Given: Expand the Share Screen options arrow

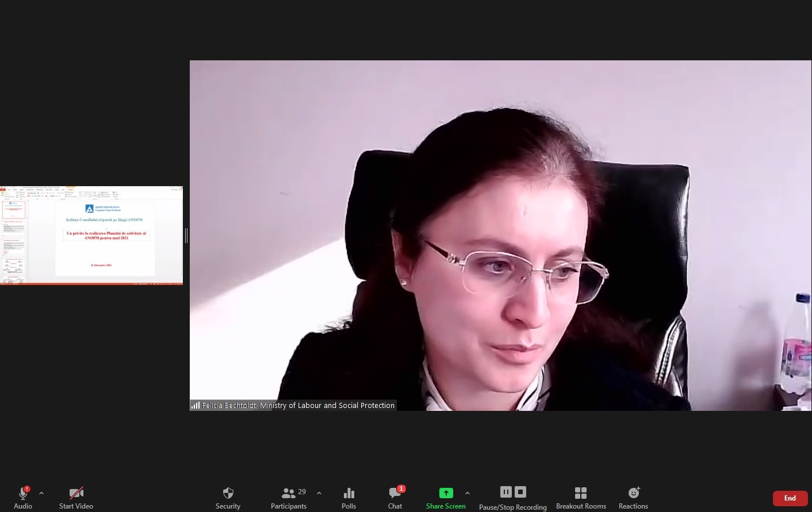Looking at the screenshot, I should [468, 493].
